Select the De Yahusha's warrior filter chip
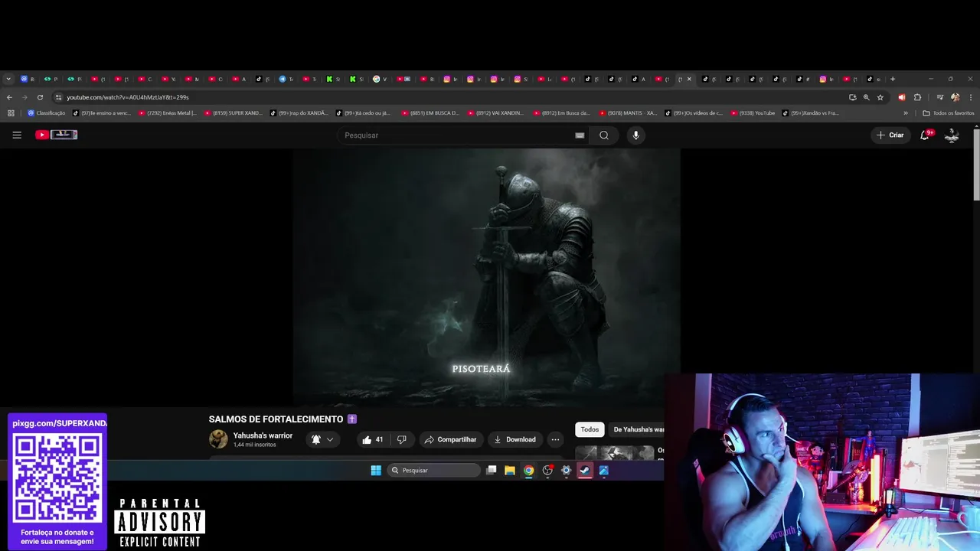The height and width of the screenshot is (551, 980). 638,429
